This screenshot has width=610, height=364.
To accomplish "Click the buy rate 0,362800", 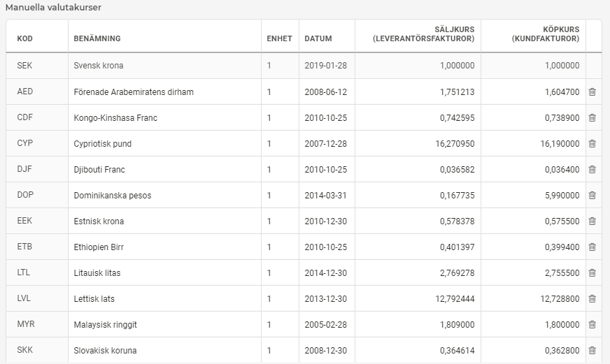I will coord(562,350).
